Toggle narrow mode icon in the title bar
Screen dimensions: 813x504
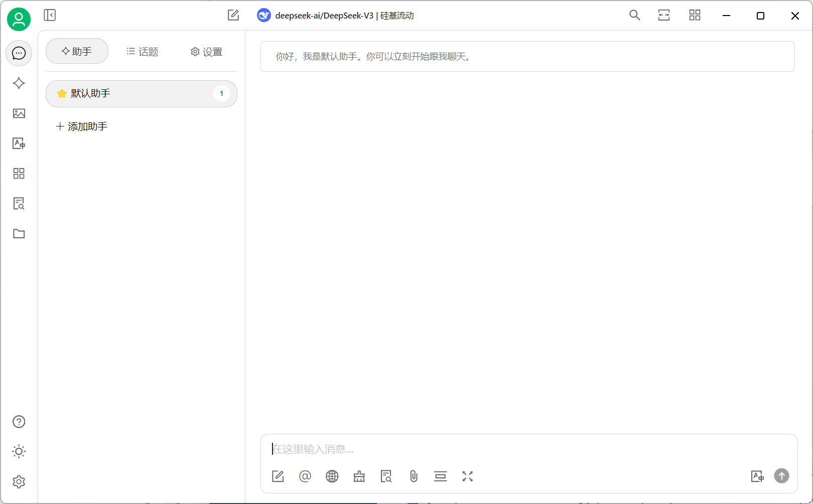click(664, 15)
